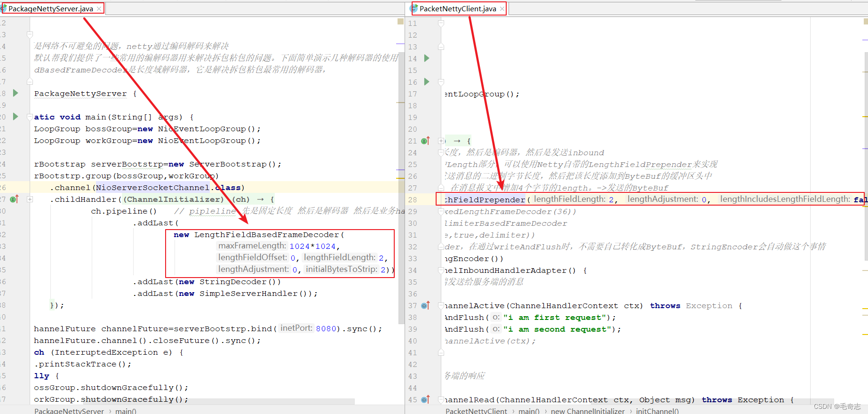Click the maxFrameLength parameter hint
This screenshot has height=414, width=868.
point(252,246)
